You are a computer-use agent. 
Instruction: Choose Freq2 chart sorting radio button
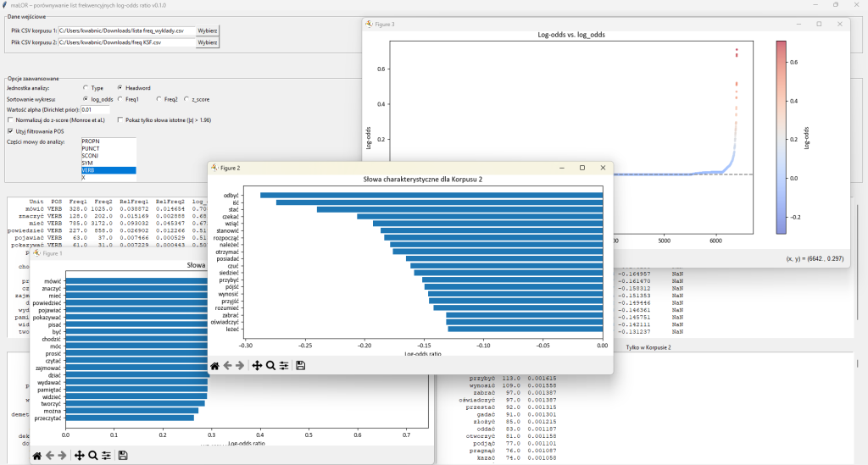point(159,99)
